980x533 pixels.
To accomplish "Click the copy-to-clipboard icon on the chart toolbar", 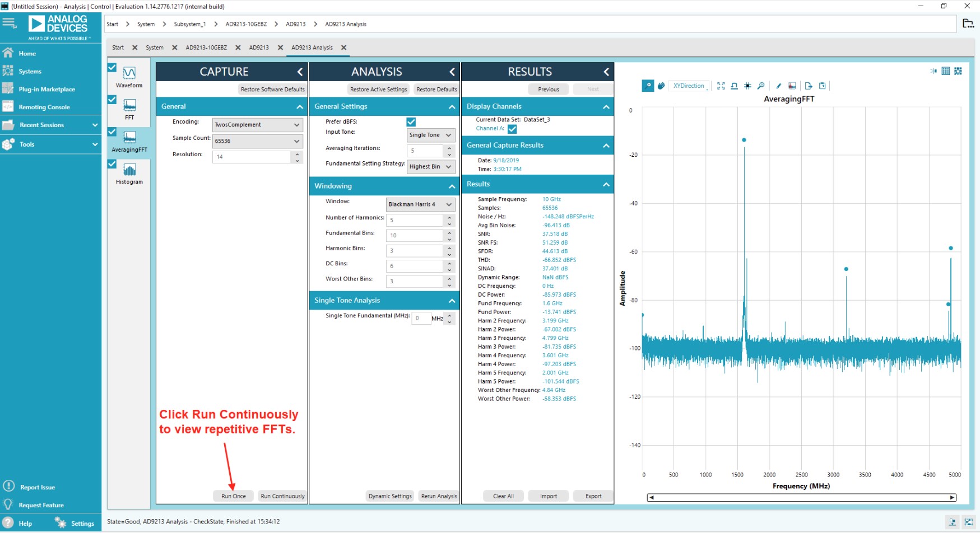I will [822, 86].
